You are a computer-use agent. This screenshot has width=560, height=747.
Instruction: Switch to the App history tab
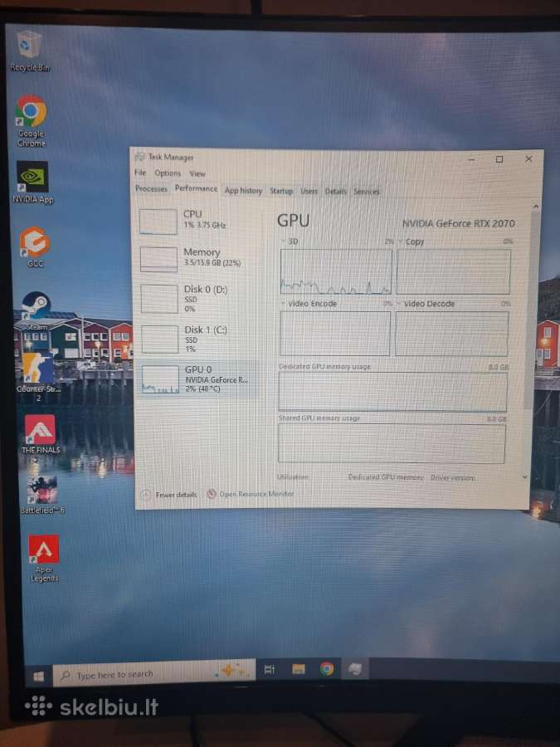[x=243, y=191]
